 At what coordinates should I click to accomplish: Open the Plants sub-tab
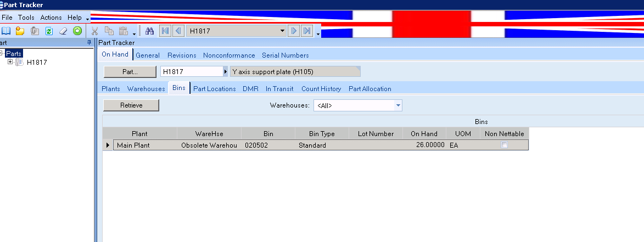click(x=111, y=88)
